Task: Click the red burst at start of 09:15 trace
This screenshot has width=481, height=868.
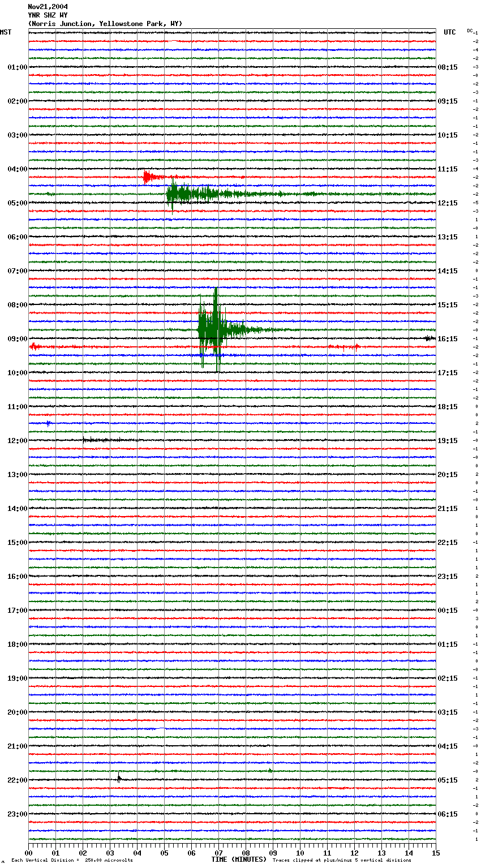Action: pos(34,346)
